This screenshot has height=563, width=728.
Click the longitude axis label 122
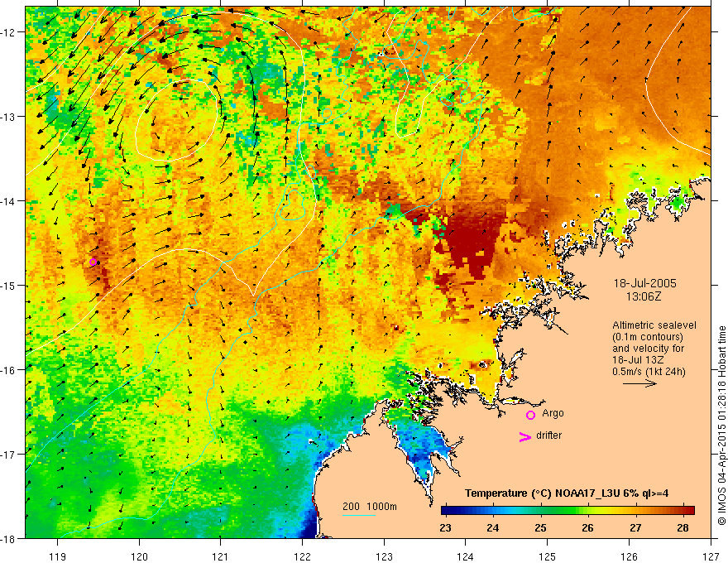[302, 556]
